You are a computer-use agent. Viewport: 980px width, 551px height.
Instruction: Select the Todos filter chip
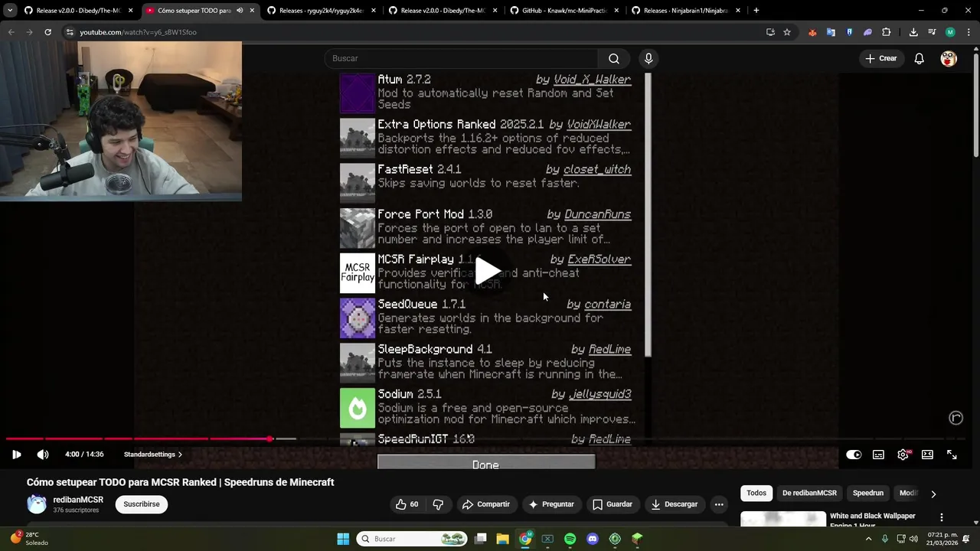coord(756,494)
